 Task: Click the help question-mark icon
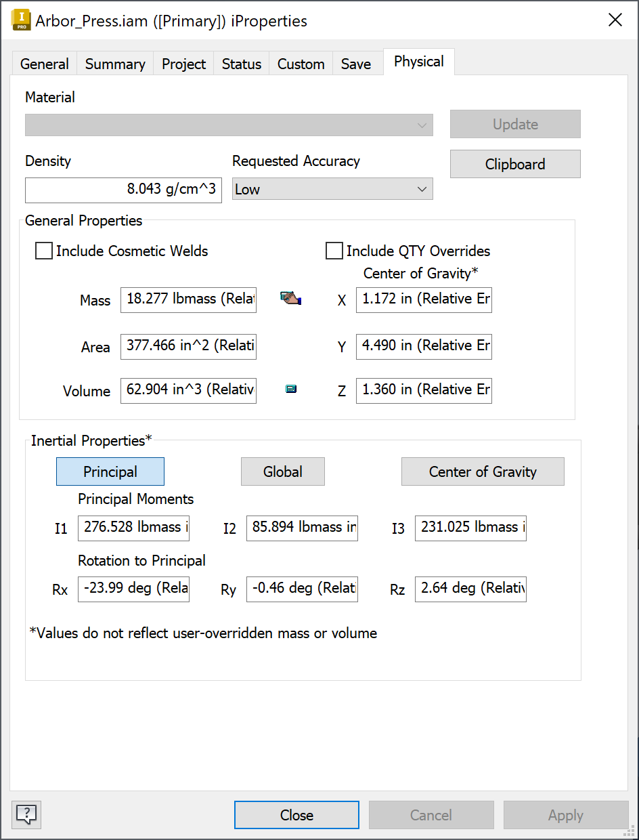coord(26,814)
